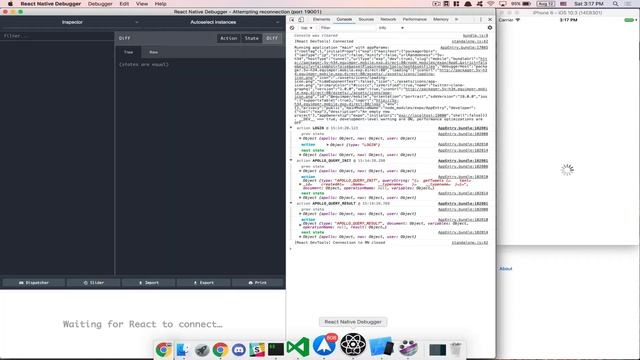Viewport: 640px width, 360px height.
Task: Toggle the device toolbar icon in DevTools
Action: point(301,20)
